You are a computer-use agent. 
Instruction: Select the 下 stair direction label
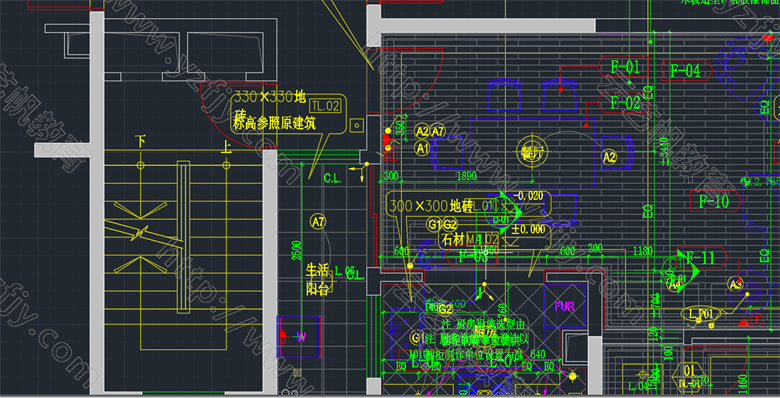pos(140,142)
